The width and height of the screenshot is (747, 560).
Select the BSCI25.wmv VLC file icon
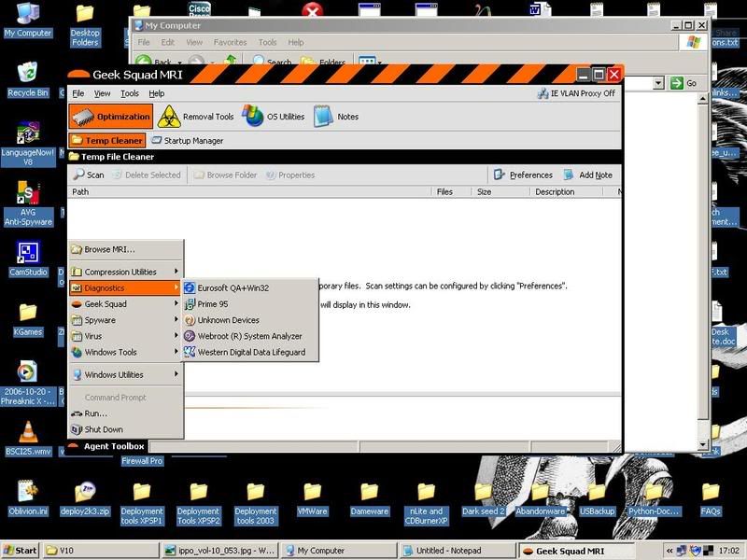coord(28,439)
